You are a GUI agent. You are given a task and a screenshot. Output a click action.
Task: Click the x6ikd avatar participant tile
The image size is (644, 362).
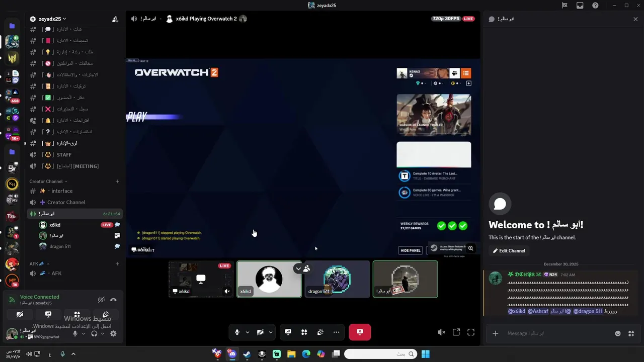click(269, 279)
